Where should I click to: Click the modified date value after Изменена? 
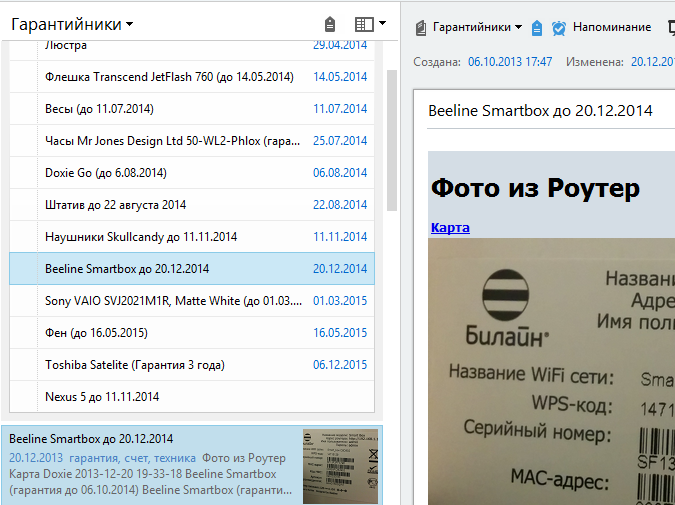[x=653, y=62]
